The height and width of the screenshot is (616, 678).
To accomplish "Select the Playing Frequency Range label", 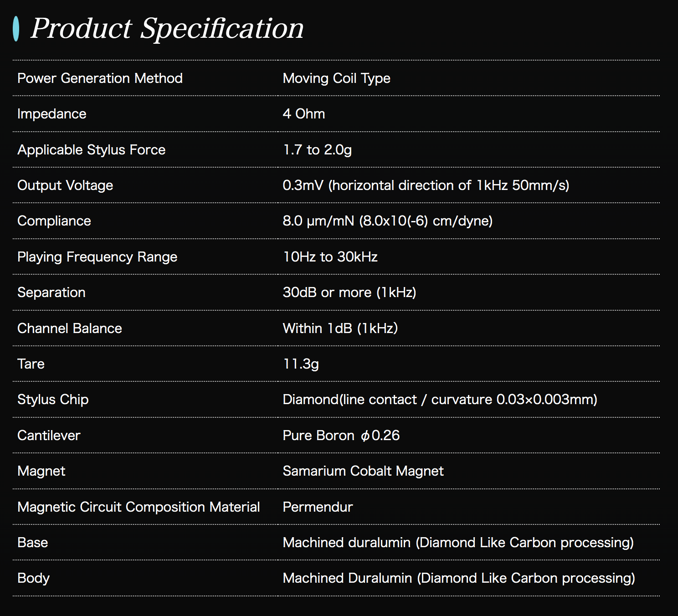I will point(97,257).
